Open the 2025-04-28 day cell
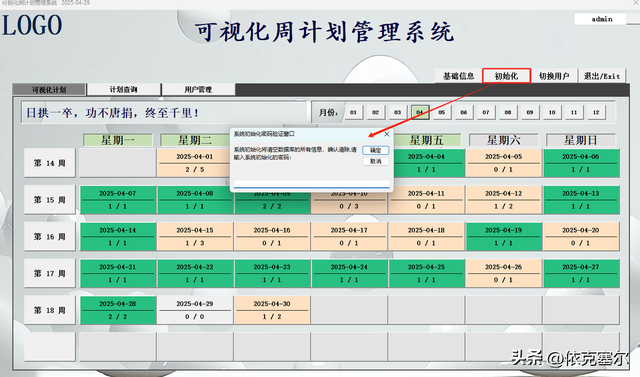Viewport: 640px width, 377px height. [x=118, y=310]
